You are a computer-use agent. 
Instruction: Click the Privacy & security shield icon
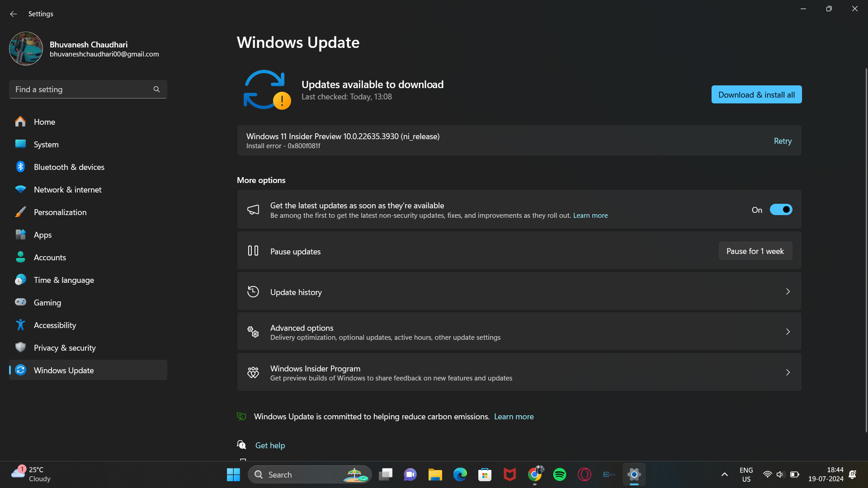(20, 347)
